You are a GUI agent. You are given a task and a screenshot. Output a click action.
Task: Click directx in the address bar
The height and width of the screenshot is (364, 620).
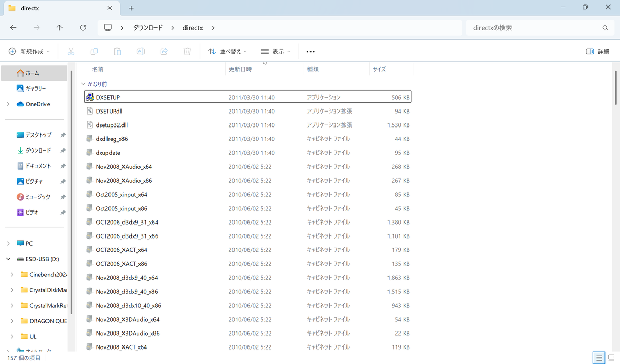193,28
